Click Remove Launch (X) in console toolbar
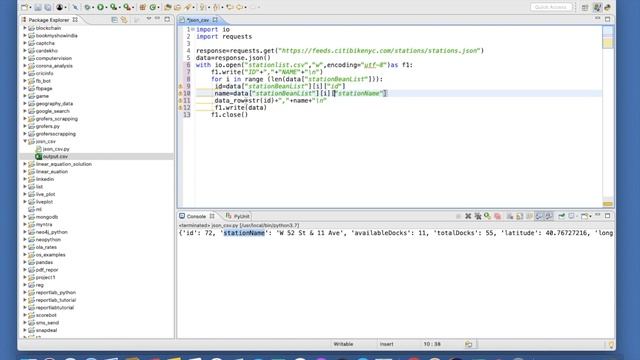Image resolution: width=640 pixels, height=360 pixels. 468,216
